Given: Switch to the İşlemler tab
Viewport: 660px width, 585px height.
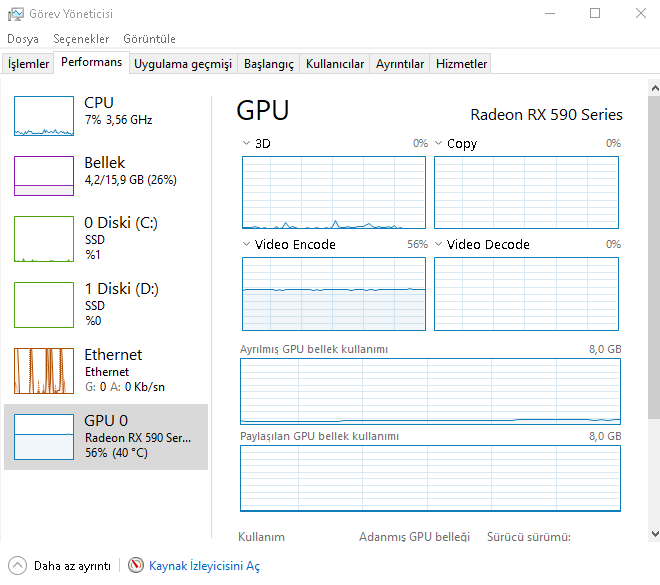Looking at the screenshot, I should tap(29, 64).
